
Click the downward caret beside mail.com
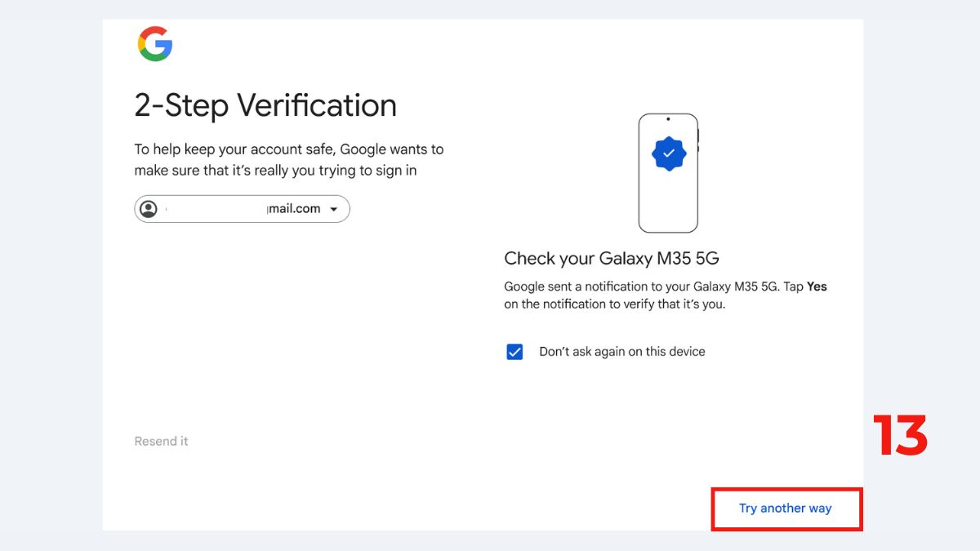coord(334,208)
